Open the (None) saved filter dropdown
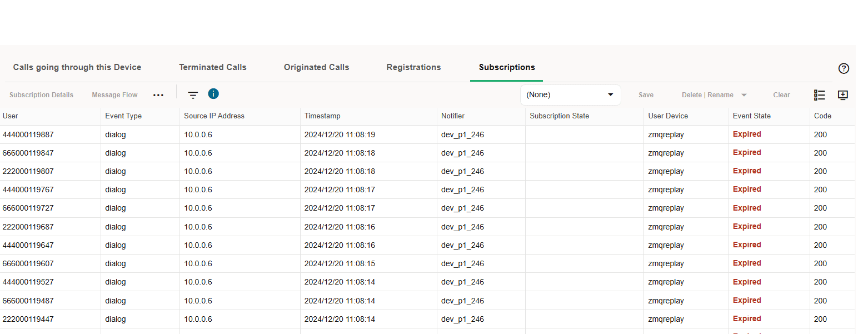 tap(570, 94)
